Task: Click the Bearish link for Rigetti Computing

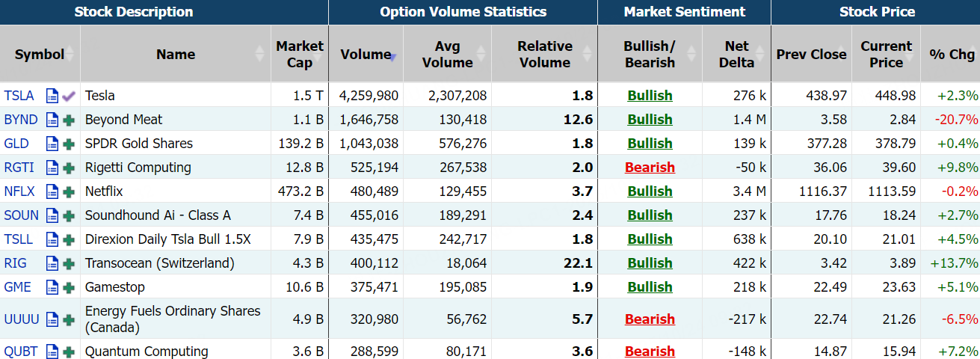Action: (650, 168)
